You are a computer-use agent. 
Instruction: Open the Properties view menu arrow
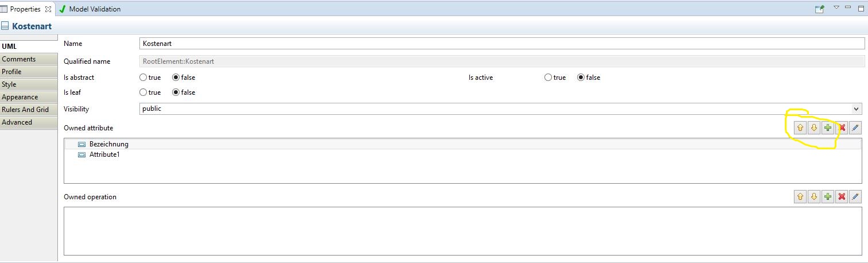pos(836,8)
